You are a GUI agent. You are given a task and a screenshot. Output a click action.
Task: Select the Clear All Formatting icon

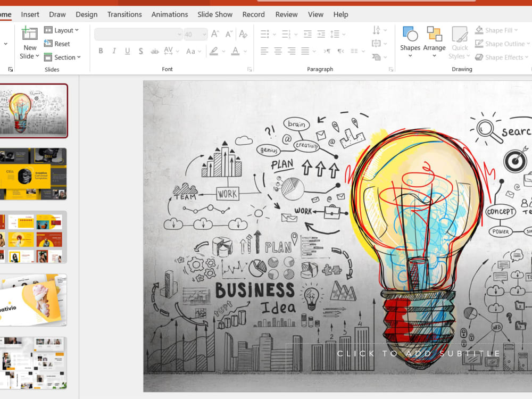coord(243,33)
